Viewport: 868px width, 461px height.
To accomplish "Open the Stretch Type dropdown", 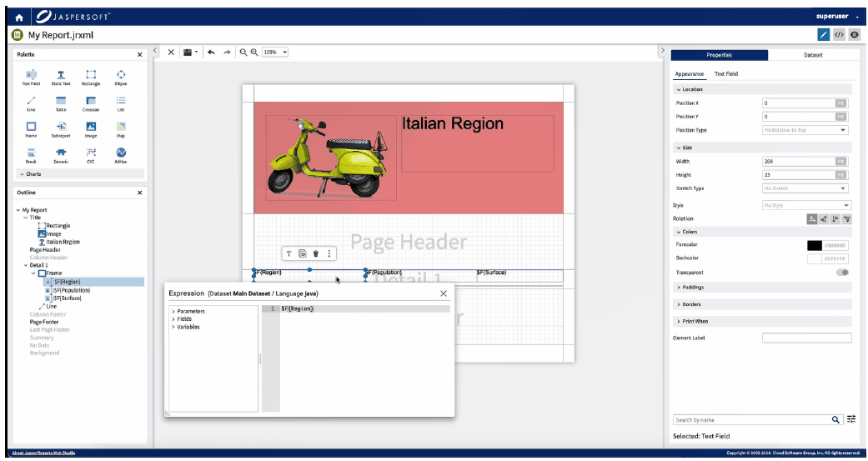I will 805,188.
